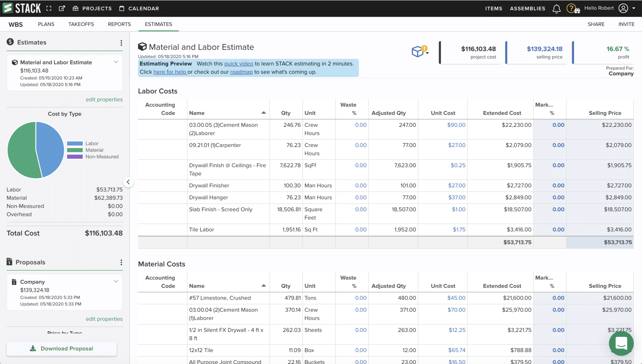Screen dimensions: 642x364
Task: Click the help question mark icon
Action: click(572, 8)
